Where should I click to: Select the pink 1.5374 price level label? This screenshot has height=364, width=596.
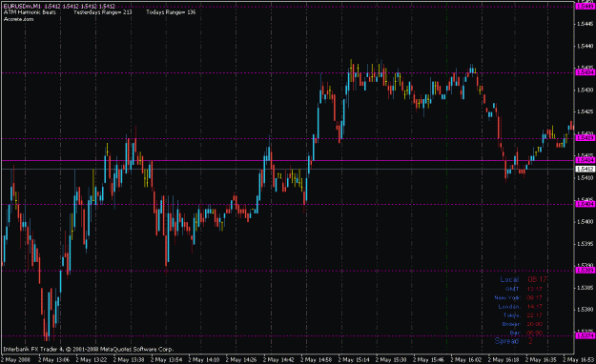point(586,336)
